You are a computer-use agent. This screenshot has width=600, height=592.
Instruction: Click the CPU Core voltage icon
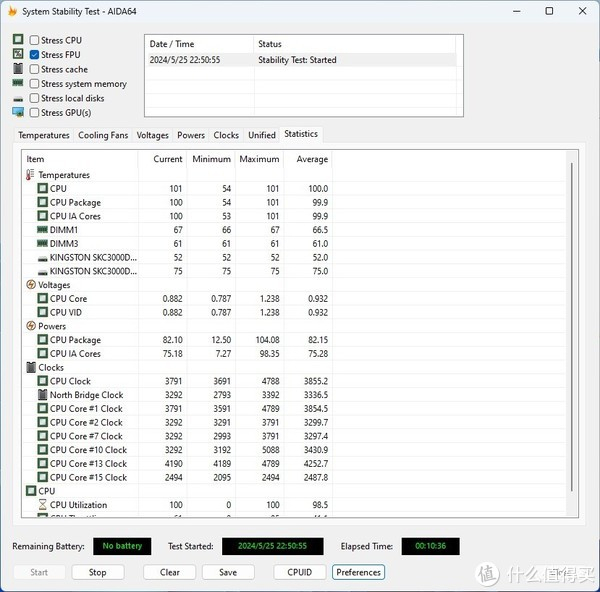(42, 298)
